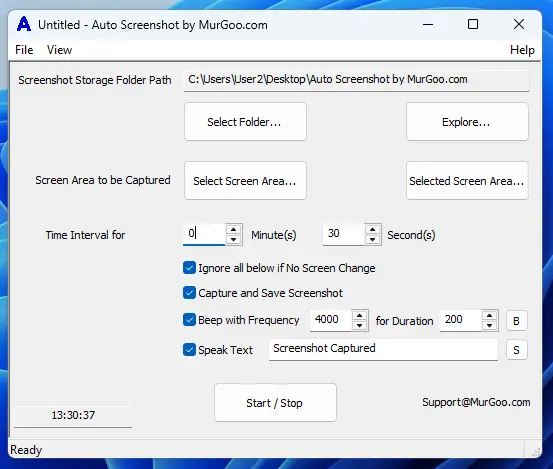
Task: Click the 'Time Interval for' label
Action: pos(85,235)
